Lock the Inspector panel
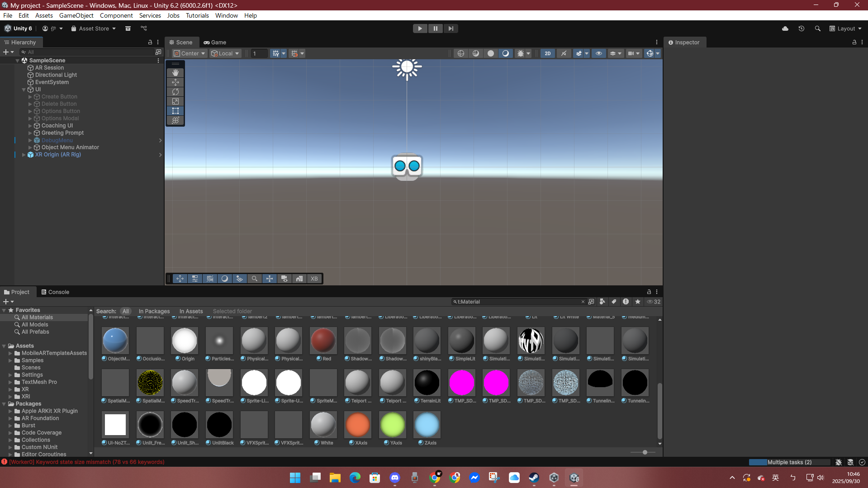868x488 pixels. click(x=854, y=42)
